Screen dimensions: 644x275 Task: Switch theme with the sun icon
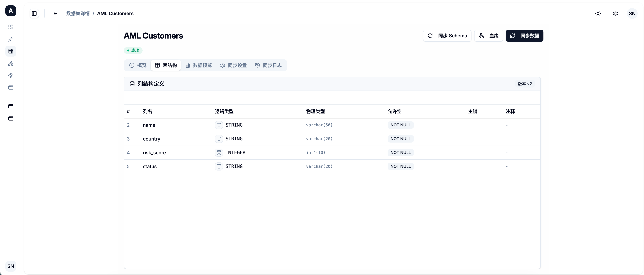click(x=598, y=13)
